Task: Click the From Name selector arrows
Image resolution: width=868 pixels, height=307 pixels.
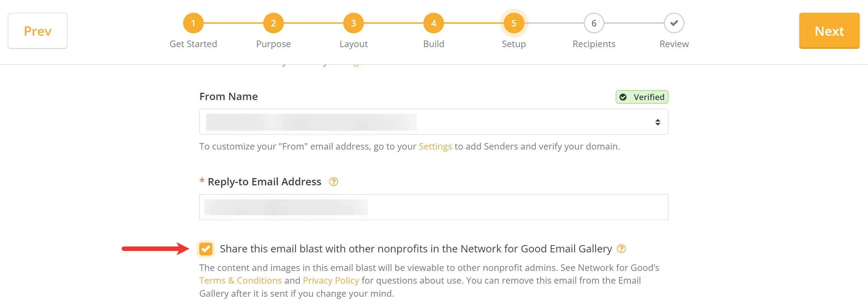Action: coord(657,122)
